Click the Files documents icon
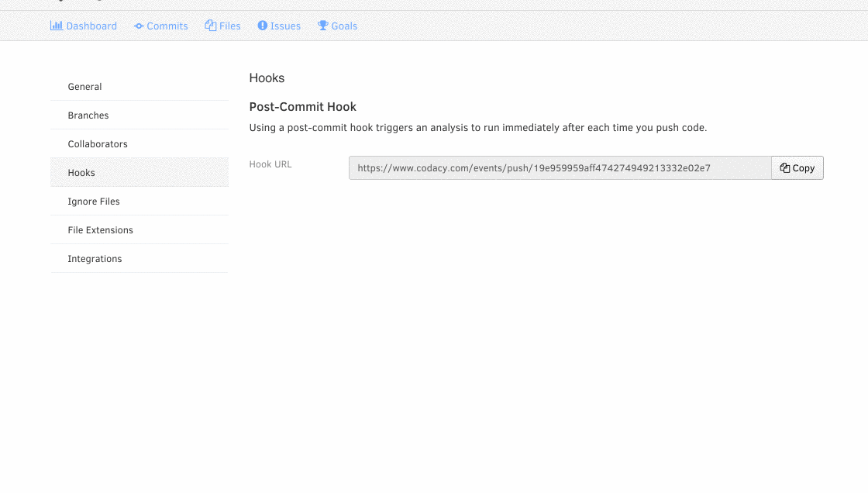 (210, 26)
